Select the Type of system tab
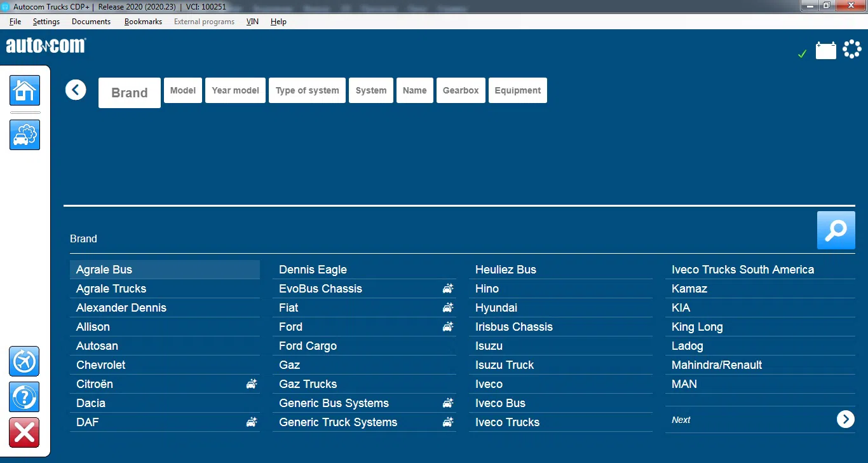Screen dimensions: 868x463 307,90
